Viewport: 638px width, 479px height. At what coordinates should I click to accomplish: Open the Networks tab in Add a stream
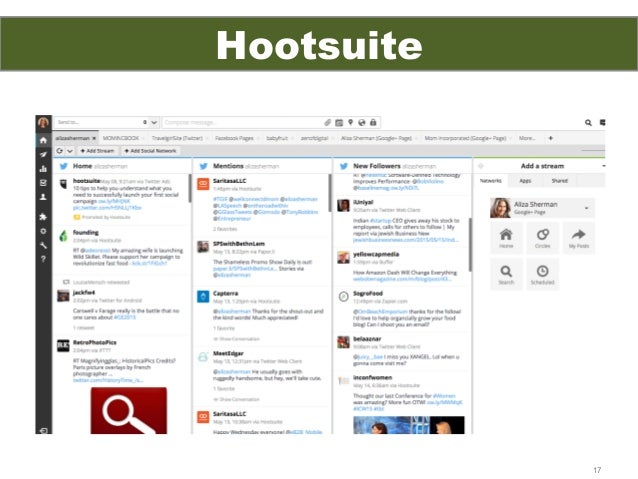click(x=490, y=180)
